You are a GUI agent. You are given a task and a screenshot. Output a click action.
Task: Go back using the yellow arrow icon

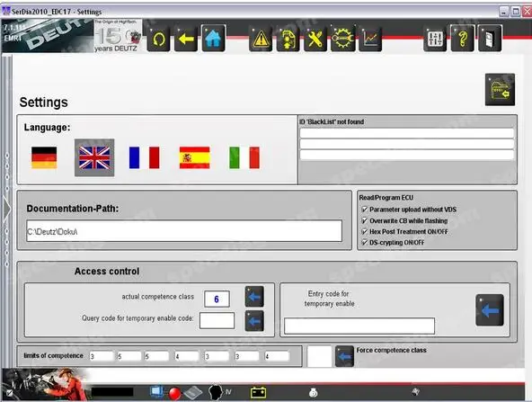(x=186, y=39)
